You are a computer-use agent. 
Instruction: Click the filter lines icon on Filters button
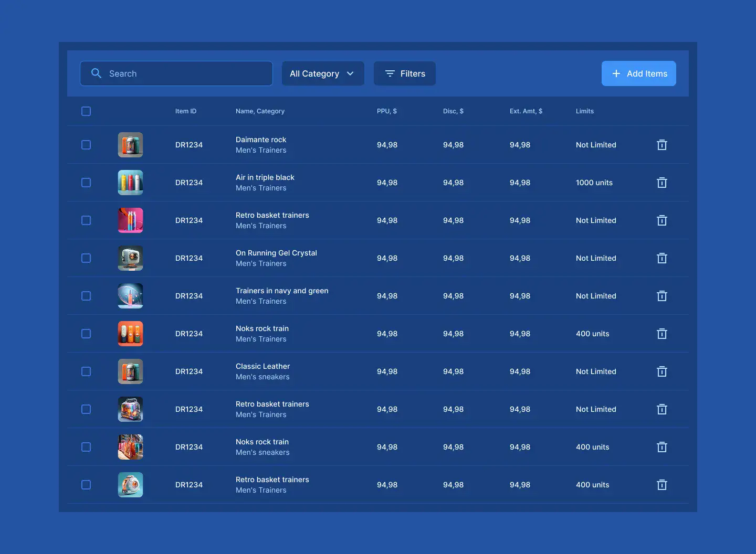point(390,73)
